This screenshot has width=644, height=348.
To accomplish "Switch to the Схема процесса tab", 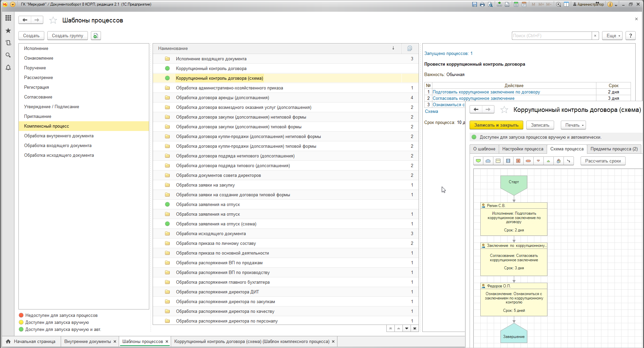I will coord(567,149).
